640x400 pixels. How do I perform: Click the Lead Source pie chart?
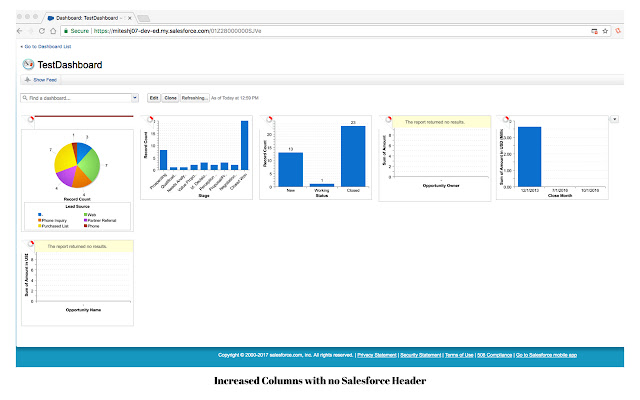click(x=77, y=165)
